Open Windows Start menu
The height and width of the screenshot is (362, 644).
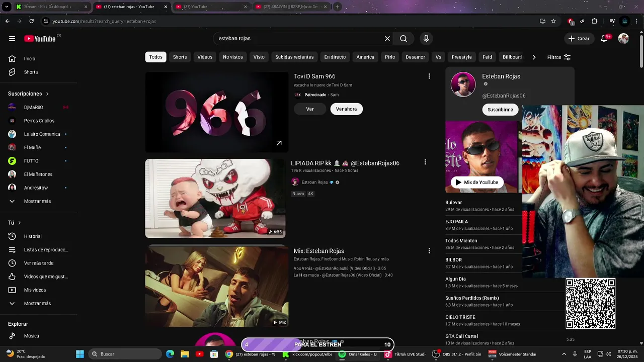80,354
